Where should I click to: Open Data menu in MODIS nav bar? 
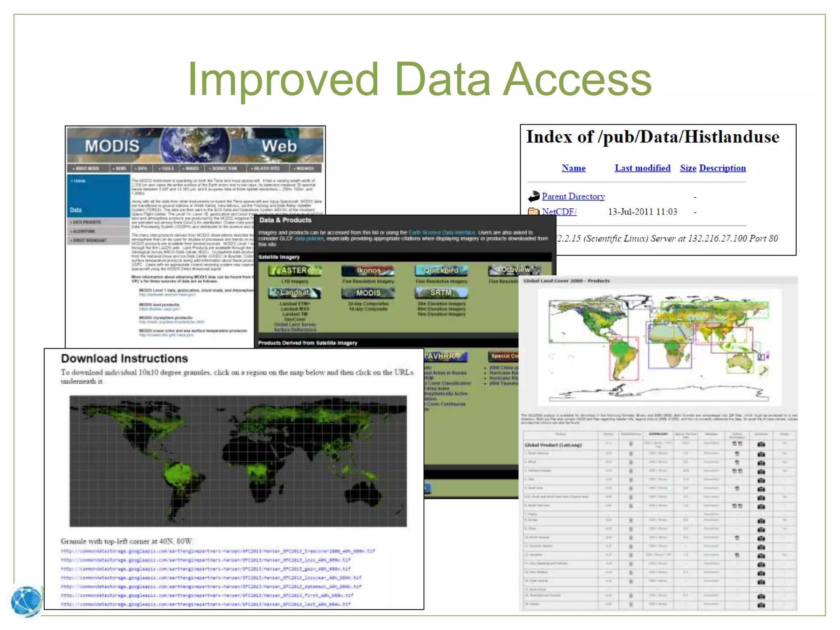142,169
